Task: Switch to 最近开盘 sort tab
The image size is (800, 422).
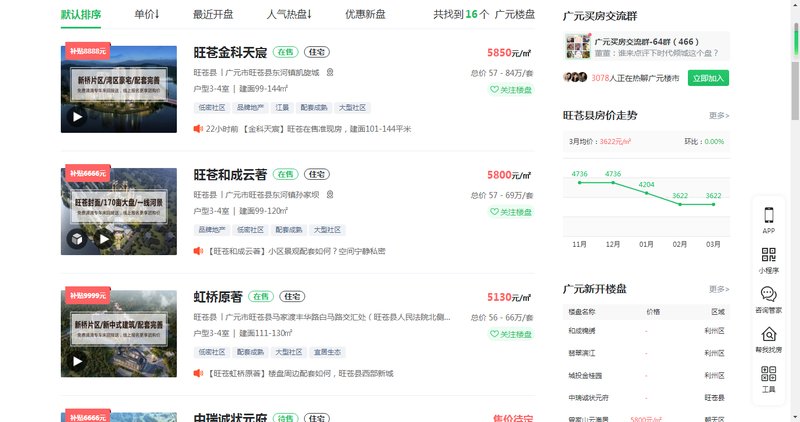Action: [x=213, y=14]
